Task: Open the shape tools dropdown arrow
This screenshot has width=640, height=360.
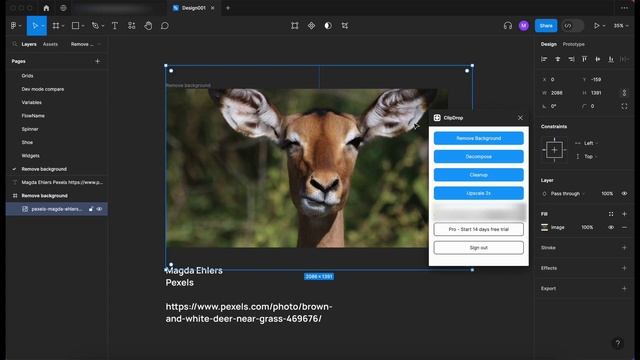Action: tap(83, 26)
